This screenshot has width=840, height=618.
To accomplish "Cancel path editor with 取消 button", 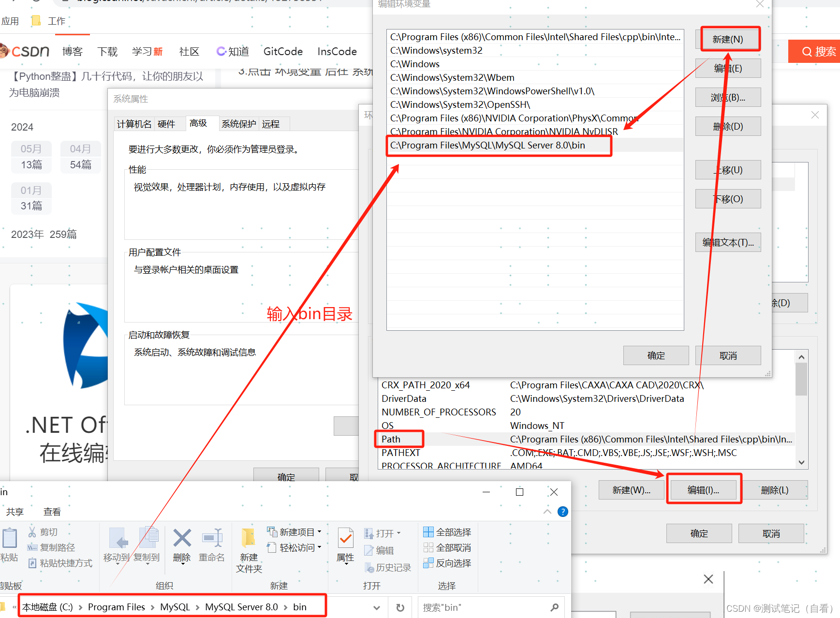I will click(728, 355).
